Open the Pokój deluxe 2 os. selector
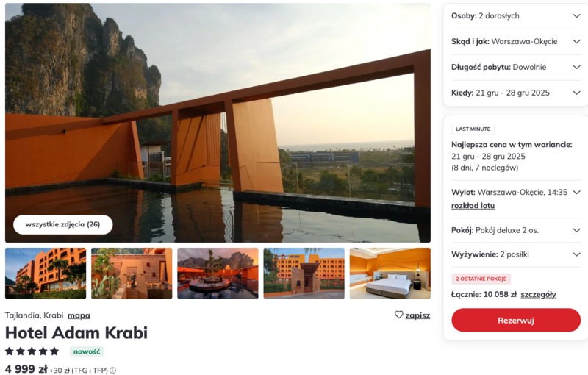 click(x=516, y=230)
